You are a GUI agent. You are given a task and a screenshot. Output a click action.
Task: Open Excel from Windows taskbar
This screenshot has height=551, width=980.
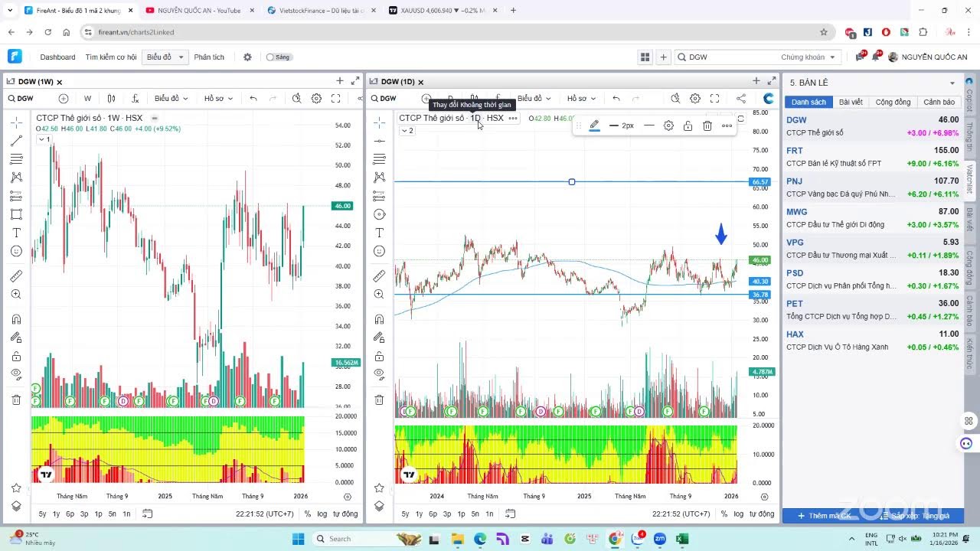(681, 539)
